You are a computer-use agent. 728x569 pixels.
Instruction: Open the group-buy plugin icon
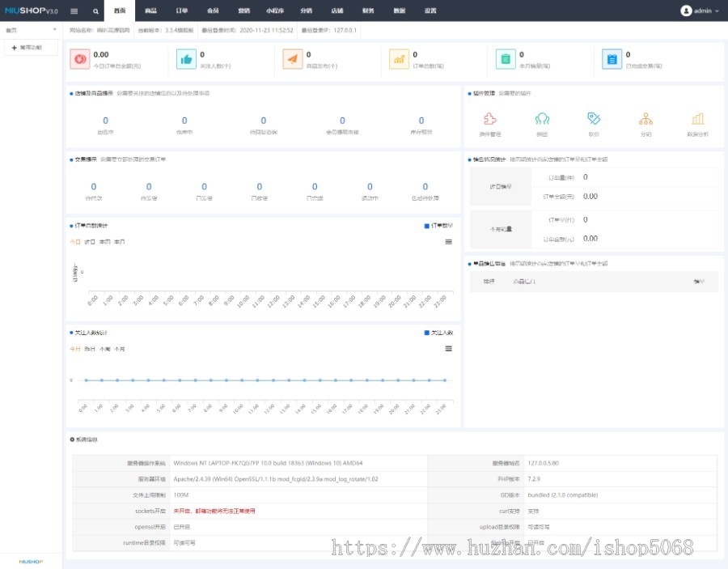coord(542,119)
